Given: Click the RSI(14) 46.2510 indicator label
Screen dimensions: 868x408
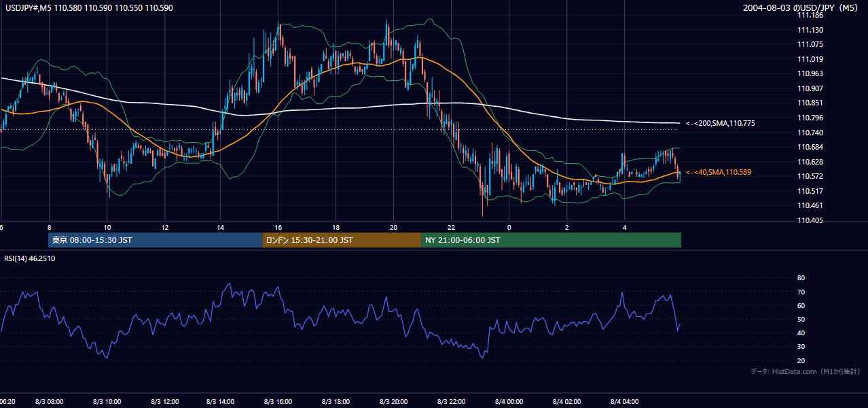Looking at the screenshot, I should [x=29, y=258].
